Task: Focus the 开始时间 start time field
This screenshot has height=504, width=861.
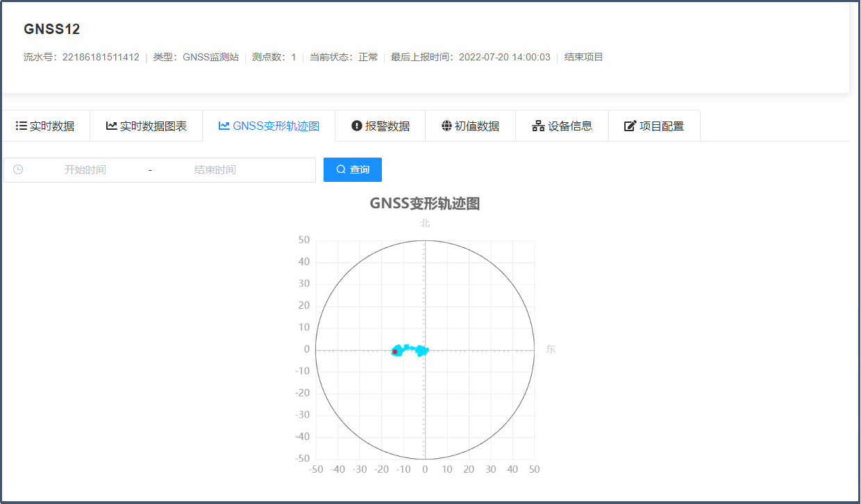Action: tap(85, 170)
